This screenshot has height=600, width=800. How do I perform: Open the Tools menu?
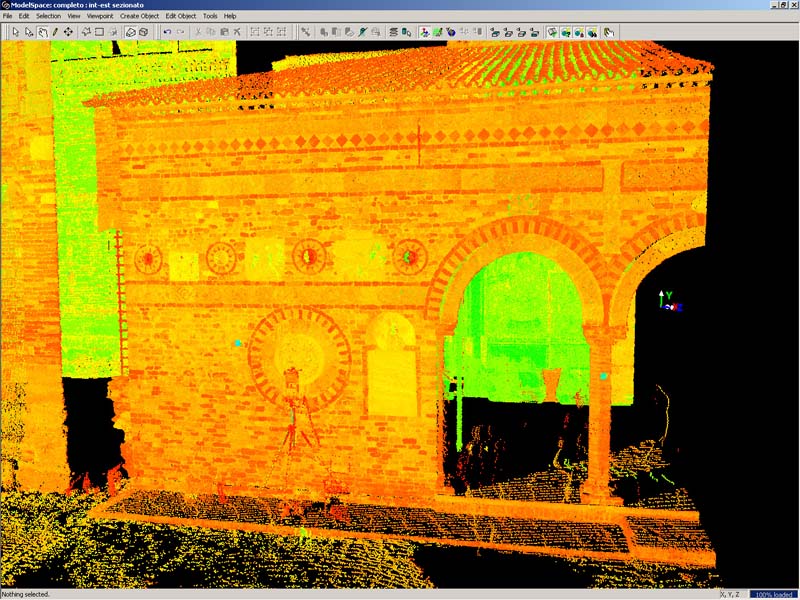click(210, 16)
